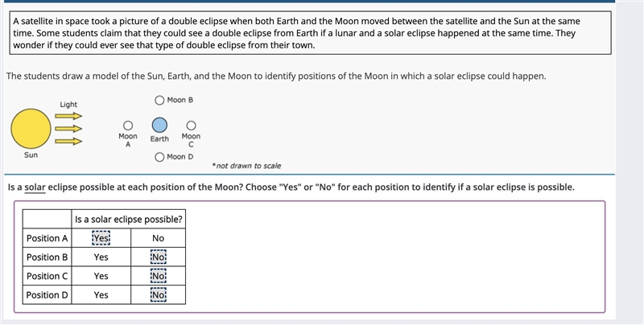Image resolution: width=644 pixels, height=325 pixels.
Task: Click the Position A row label
Action: click(x=47, y=238)
